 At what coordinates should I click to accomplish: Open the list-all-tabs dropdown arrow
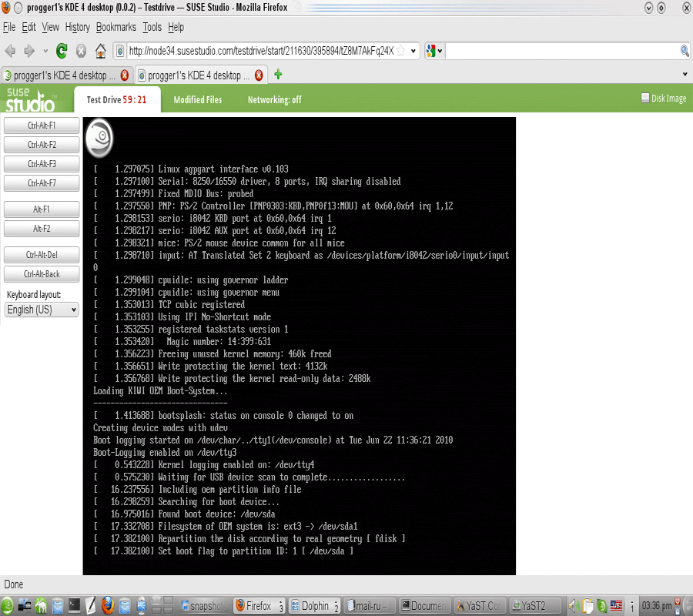685,74
